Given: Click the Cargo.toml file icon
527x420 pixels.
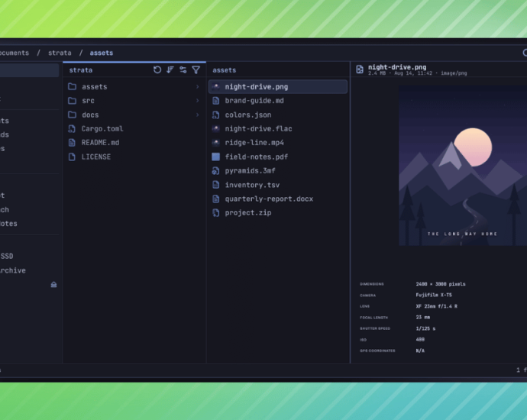Looking at the screenshot, I should coord(72,129).
